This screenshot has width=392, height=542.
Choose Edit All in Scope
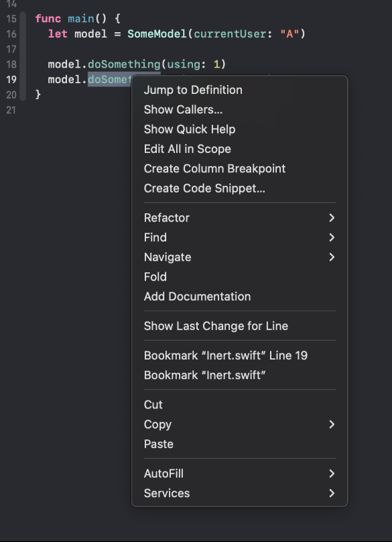click(x=239, y=149)
